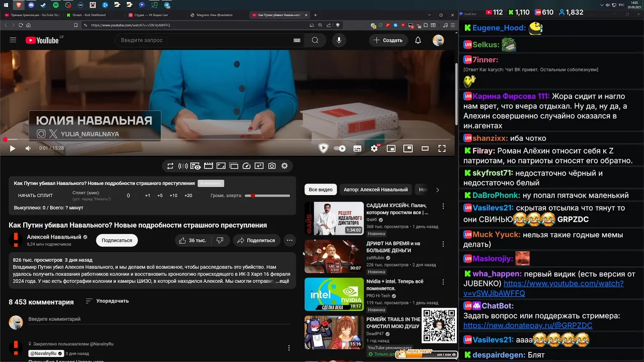Open options menu for САДДАМ ХУСЕЙН video

(x=443, y=206)
